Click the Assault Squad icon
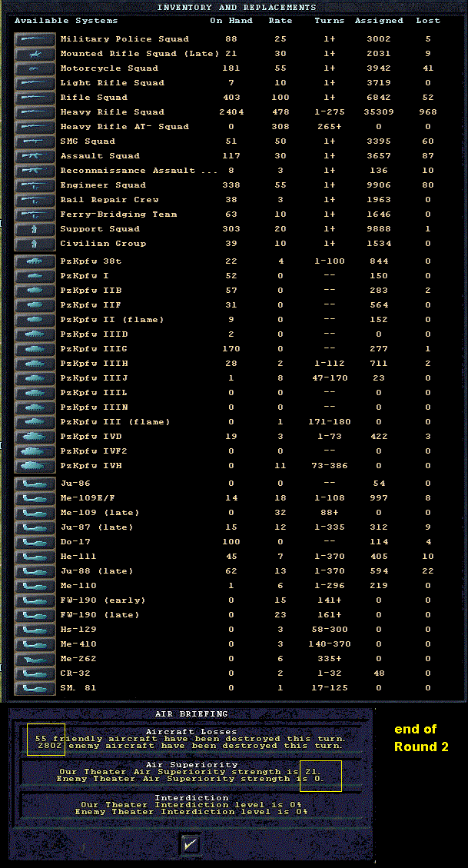 click(35, 156)
